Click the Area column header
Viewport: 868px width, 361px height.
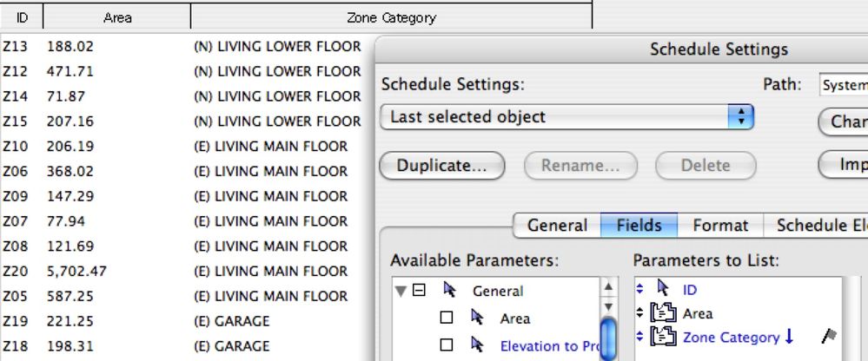point(116,16)
